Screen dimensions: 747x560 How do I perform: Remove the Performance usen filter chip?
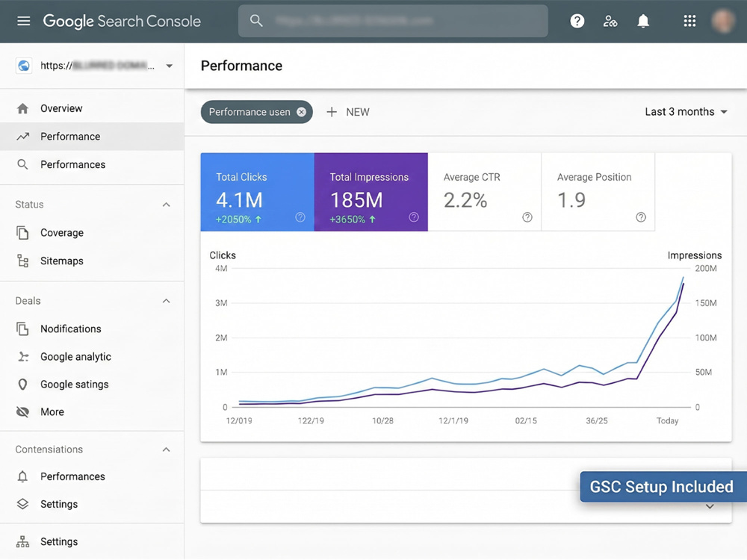[302, 112]
